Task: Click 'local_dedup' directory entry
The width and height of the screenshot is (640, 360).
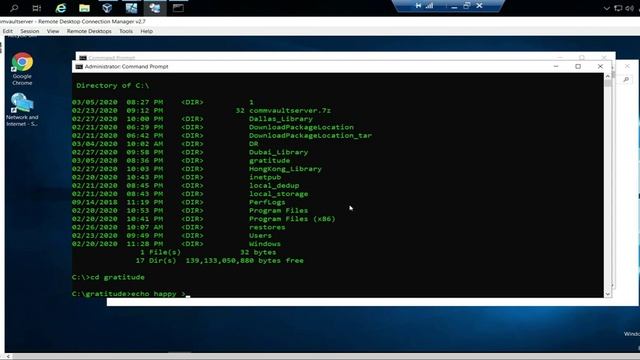Action: (274, 186)
